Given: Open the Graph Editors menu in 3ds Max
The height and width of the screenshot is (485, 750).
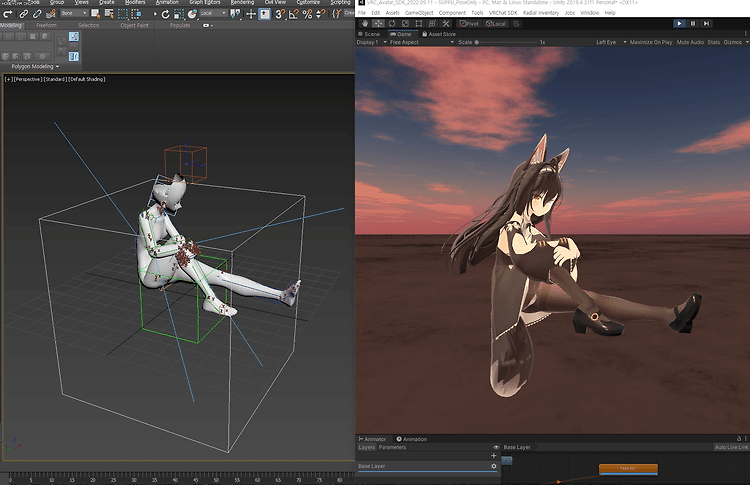Looking at the screenshot, I should [x=205, y=2].
